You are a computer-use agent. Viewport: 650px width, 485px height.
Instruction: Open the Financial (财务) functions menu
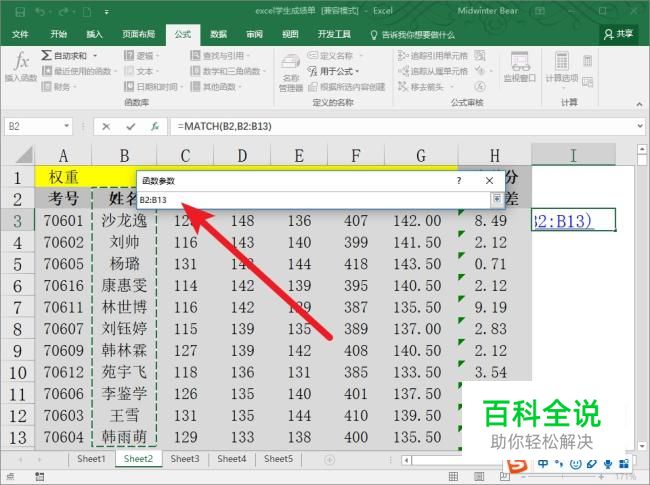(x=59, y=87)
